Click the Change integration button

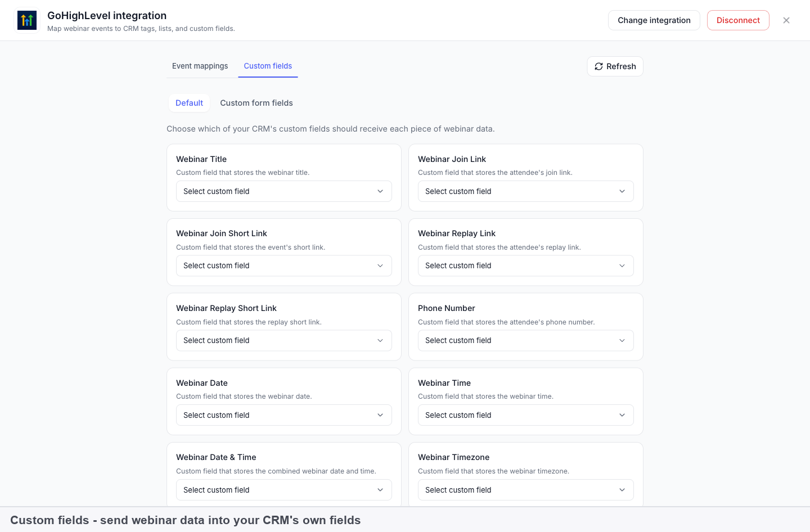tap(654, 20)
